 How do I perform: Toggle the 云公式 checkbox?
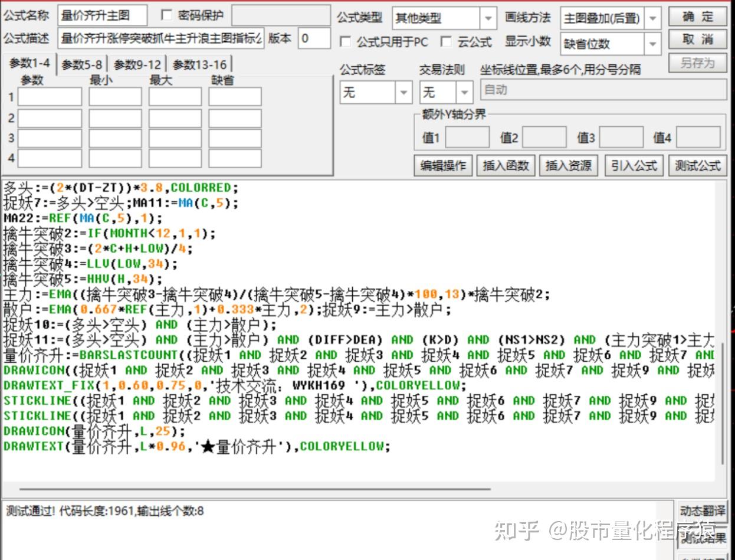coord(447,42)
